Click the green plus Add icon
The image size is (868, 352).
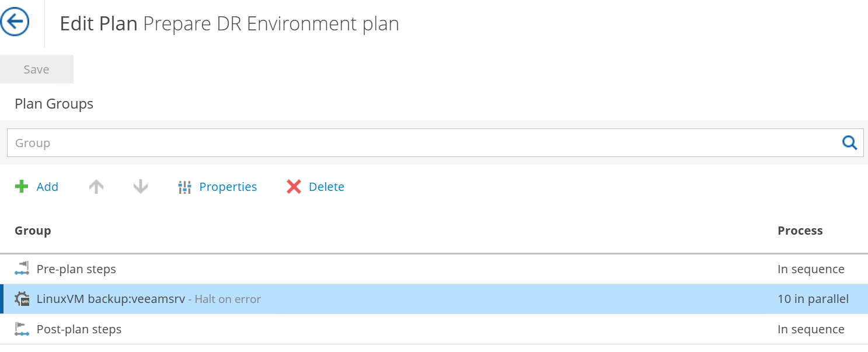click(x=22, y=186)
